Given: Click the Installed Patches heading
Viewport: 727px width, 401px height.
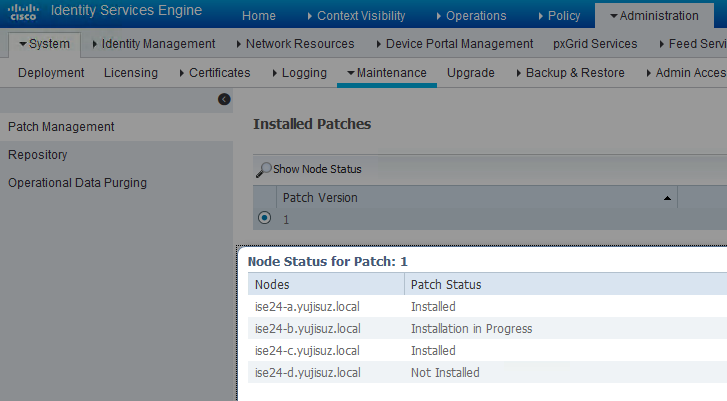Looking at the screenshot, I should coord(312,124).
